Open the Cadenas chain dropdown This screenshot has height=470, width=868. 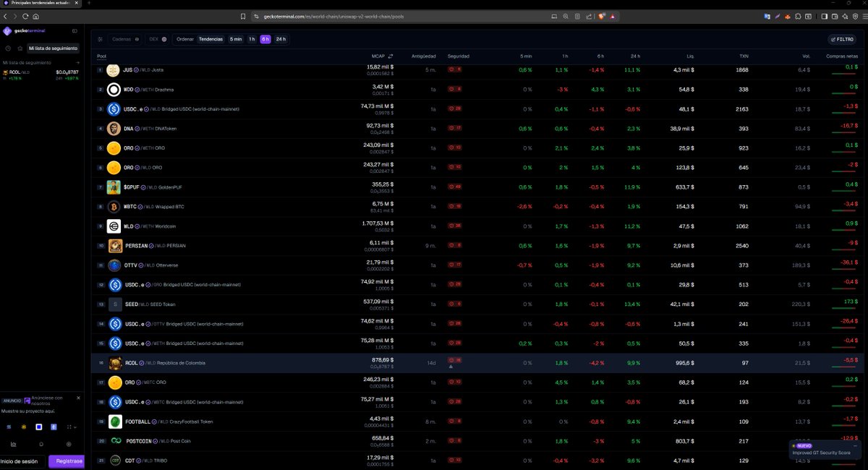point(126,39)
